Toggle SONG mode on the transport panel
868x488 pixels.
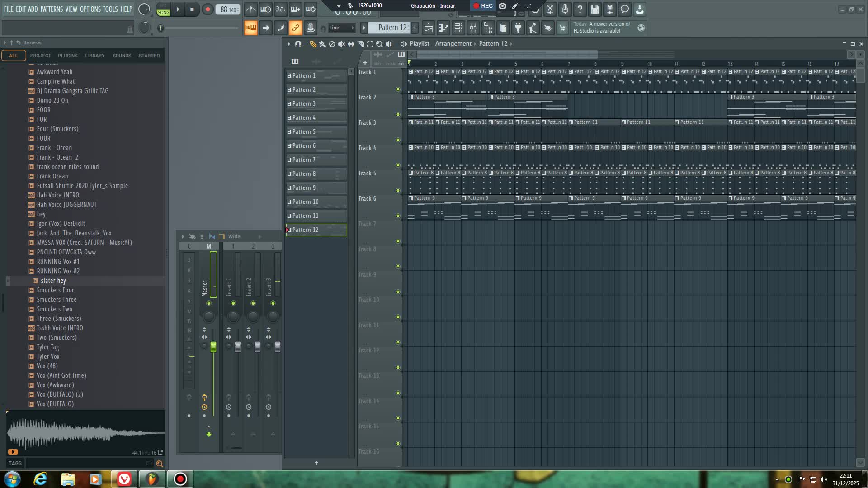[163, 12]
